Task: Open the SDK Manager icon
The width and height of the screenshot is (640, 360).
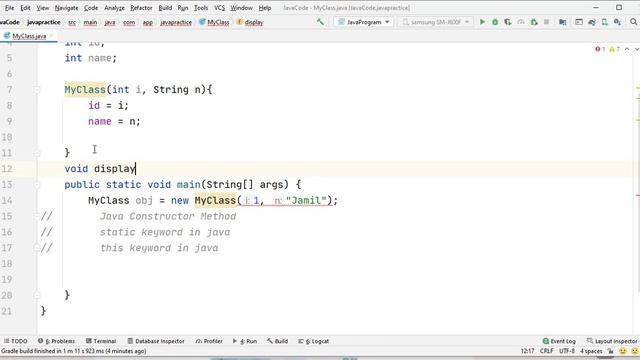Action: tap(618, 22)
